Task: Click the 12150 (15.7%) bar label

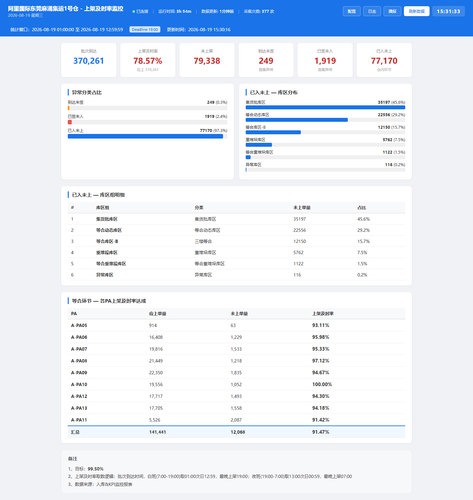Action: pyautogui.click(x=391, y=127)
